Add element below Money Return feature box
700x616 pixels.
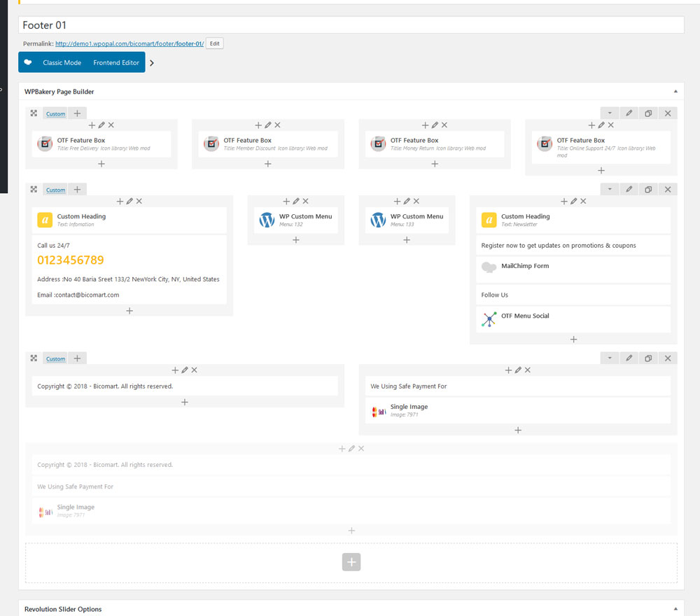[x=435, y=164]
